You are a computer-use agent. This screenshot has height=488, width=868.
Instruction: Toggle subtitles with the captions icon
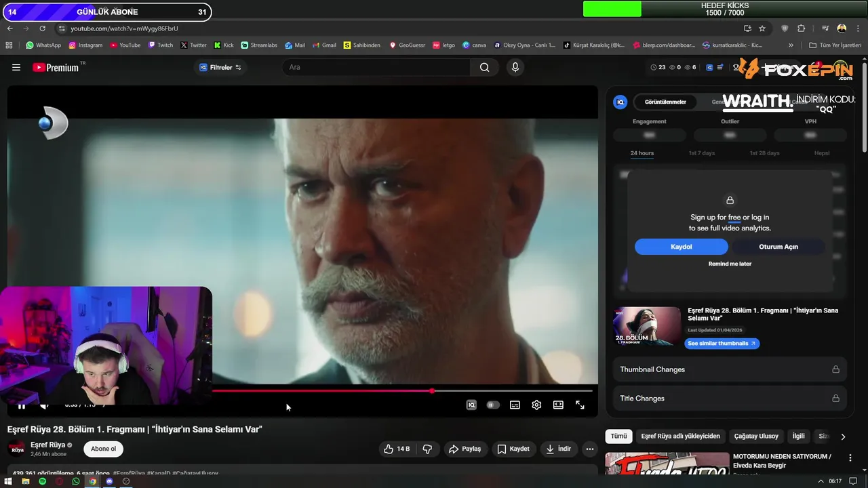coord(515,405)
